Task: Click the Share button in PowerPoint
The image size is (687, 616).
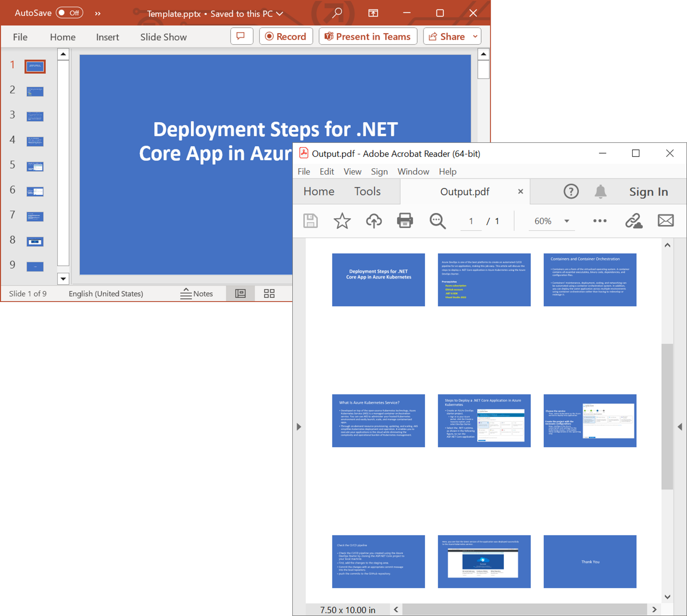Action: point(447,37)
